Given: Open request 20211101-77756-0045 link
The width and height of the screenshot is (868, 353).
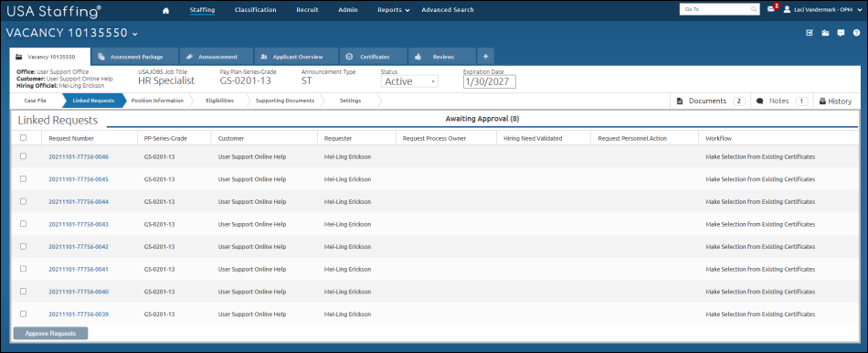Looking at the screenshot, I should click(79, 179).
